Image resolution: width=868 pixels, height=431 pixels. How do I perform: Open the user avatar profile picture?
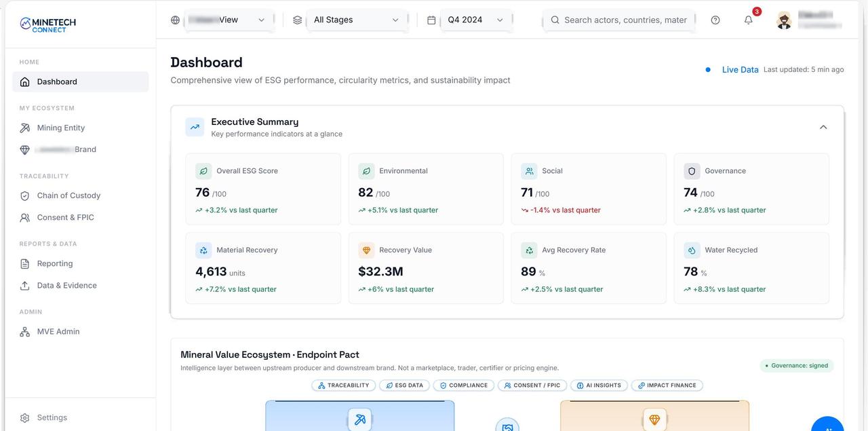coord(784,20)
